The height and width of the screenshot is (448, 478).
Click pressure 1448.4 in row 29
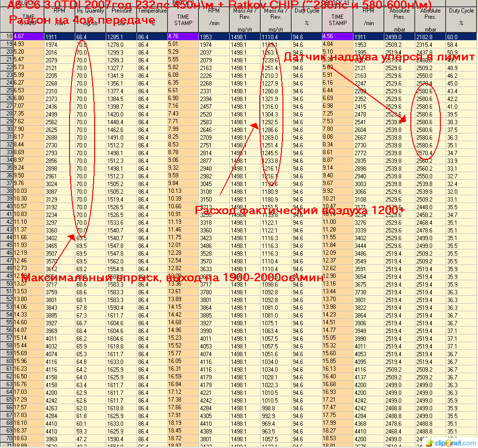(x=121, y=122)
